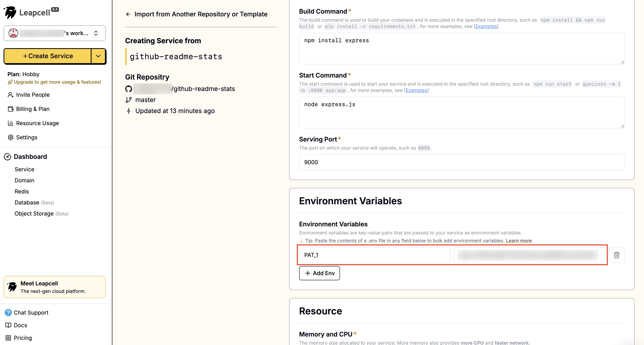Open the Settings page
Screen dimensions: 644x345
click(26, 138)
